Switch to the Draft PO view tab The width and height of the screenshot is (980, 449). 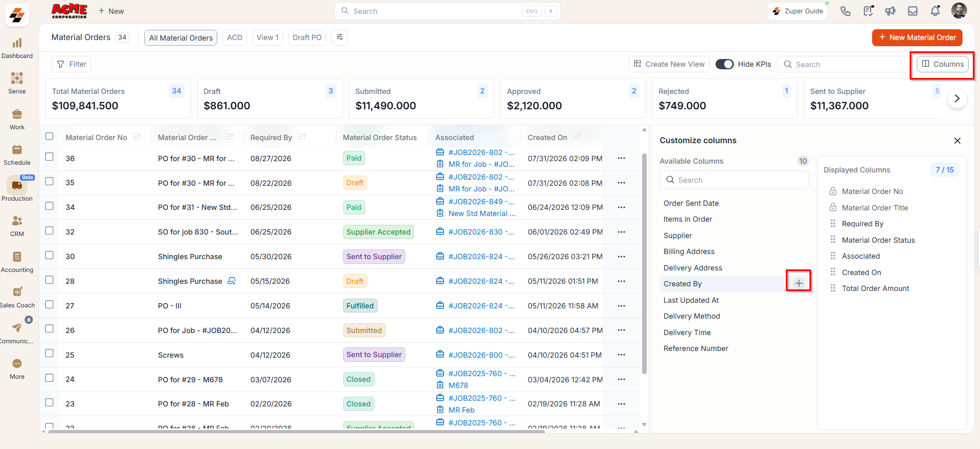(307, 37)
